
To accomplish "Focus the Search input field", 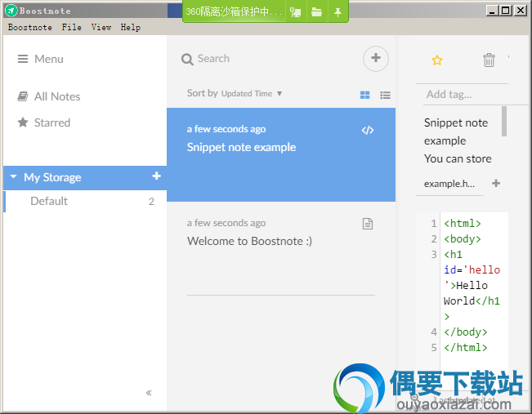I will [271, 59].
